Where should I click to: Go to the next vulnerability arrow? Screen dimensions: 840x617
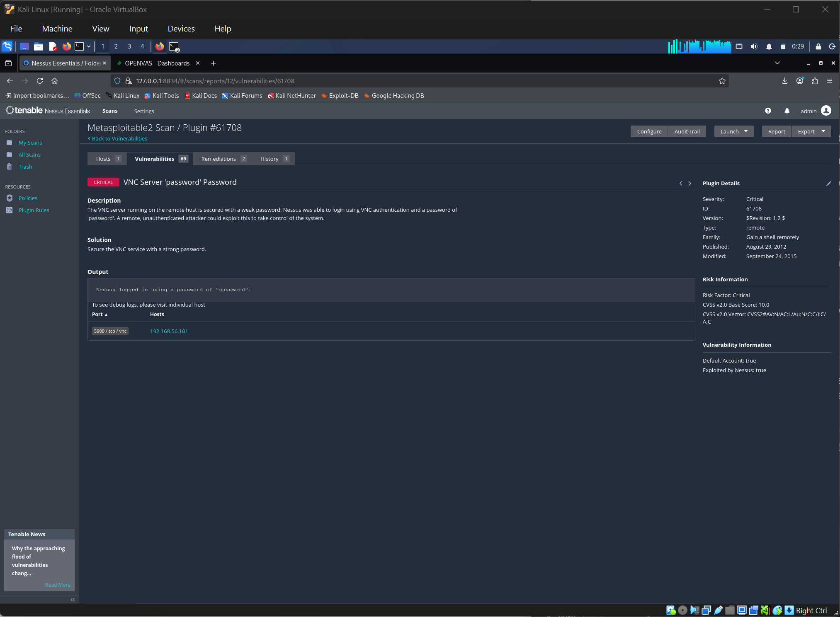[690, 183]
